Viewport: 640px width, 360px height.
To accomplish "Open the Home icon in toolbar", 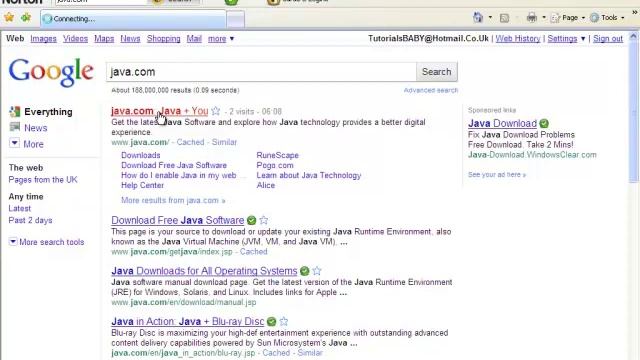I will pos(478,18).
